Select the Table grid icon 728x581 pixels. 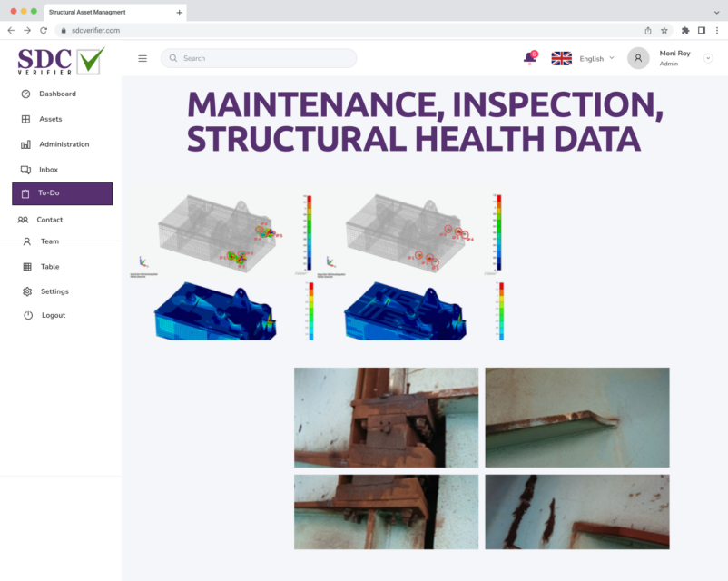click(26, 266)
